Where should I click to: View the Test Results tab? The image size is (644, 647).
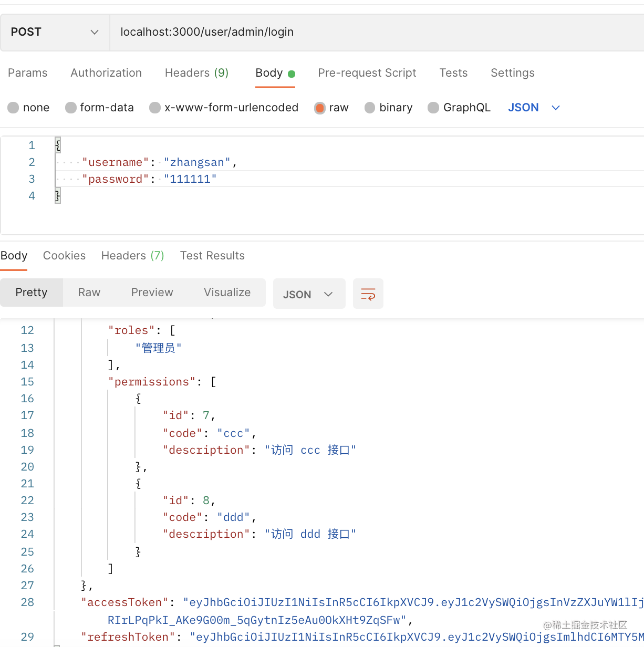212,256
